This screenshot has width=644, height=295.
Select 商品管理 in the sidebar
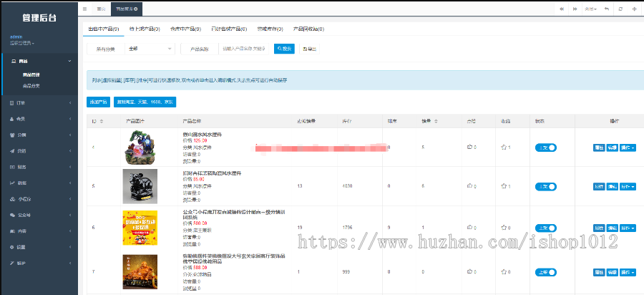coord(31,74)
